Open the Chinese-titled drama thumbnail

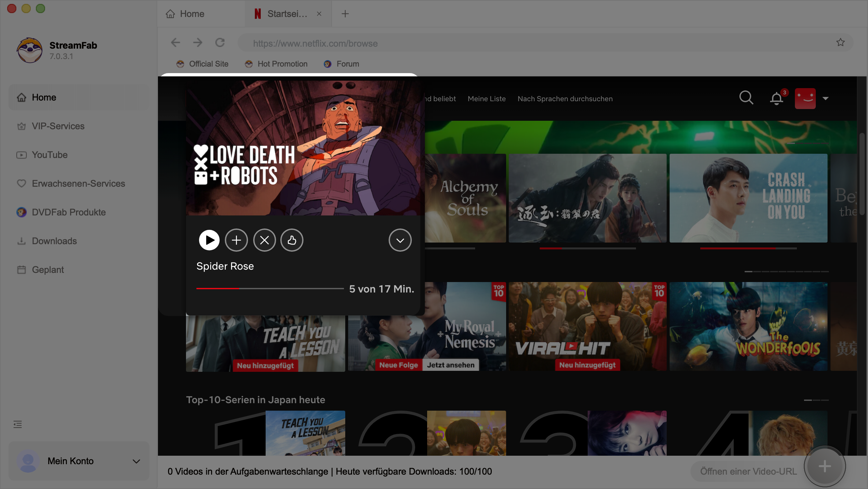pyautogui.click(x=587, y=198)
